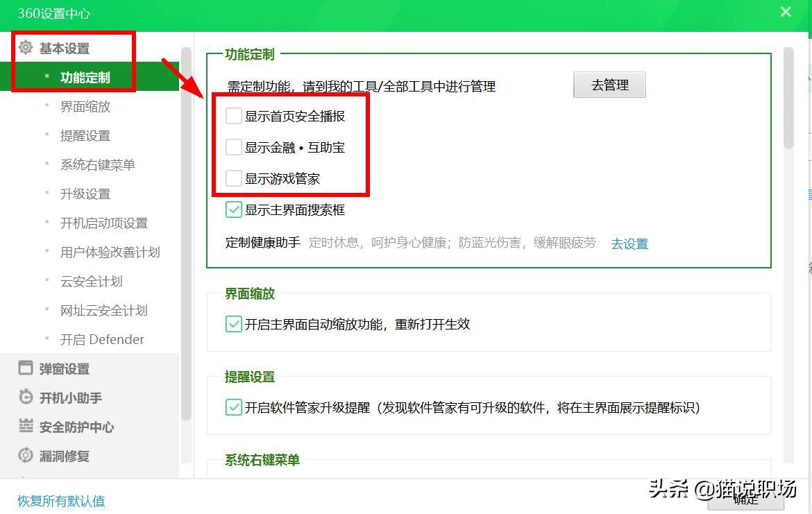
Task: Uncheck 显示主界面搜索框
Action: point(233,209)
